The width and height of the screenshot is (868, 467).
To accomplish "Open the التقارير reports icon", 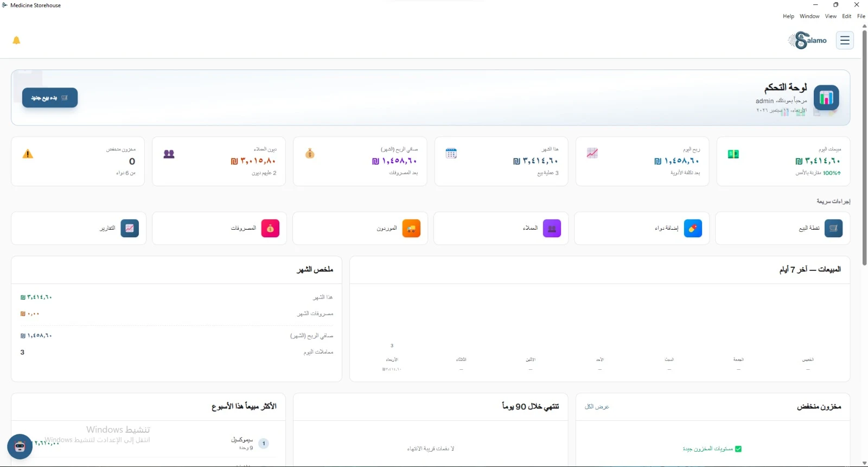I will tap(130, 228).
